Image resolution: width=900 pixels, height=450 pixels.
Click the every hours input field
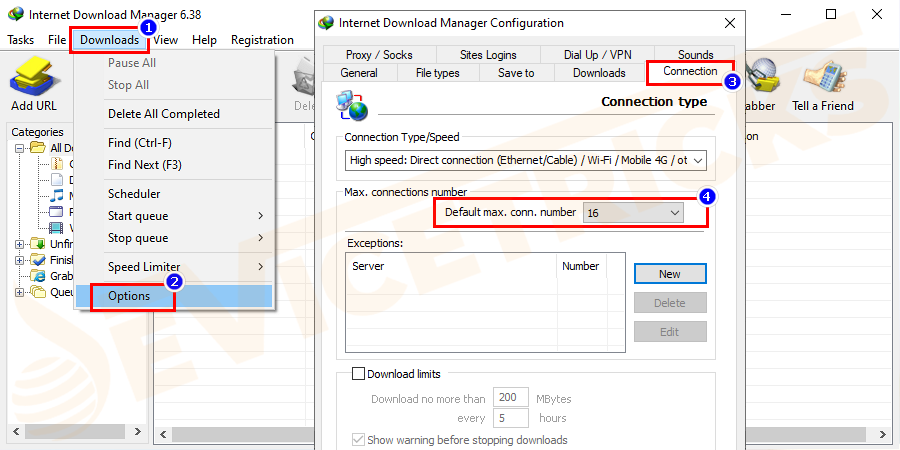coord(510,418)
